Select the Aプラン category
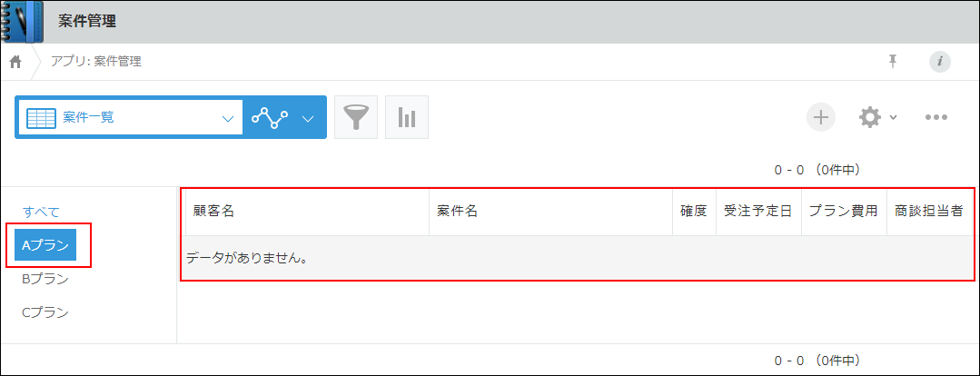The width and height of the screenshot is (980, 376). point(45,245)
